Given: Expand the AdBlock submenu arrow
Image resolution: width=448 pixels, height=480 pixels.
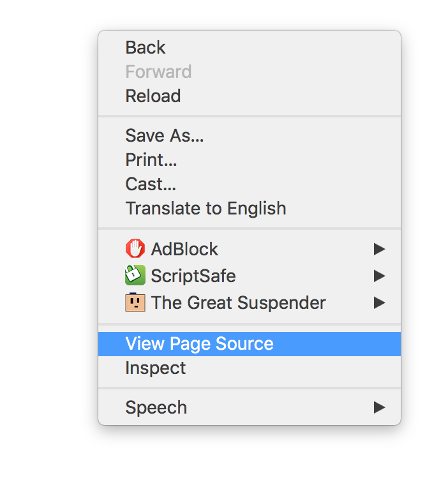Looking at the screenshot, I should tap(380, 249).
